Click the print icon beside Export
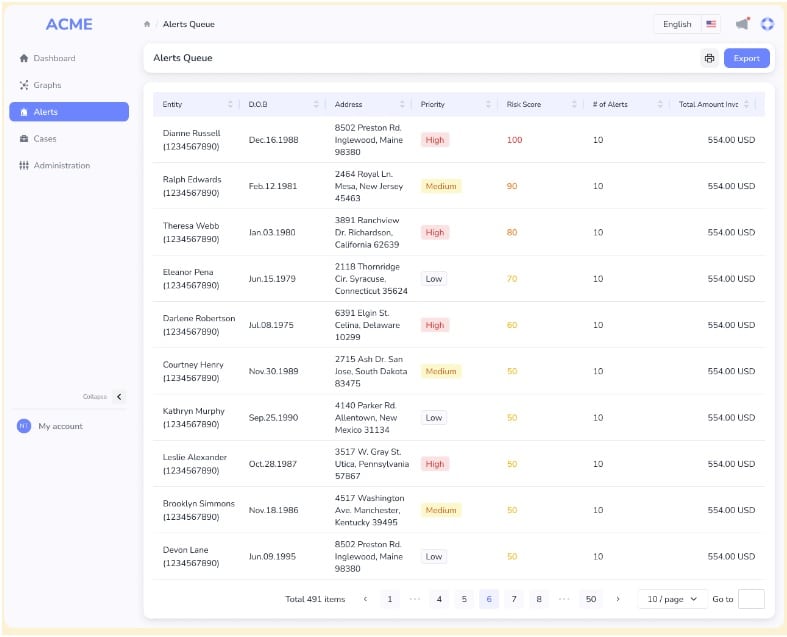787x637 pixels. [709, 58]
